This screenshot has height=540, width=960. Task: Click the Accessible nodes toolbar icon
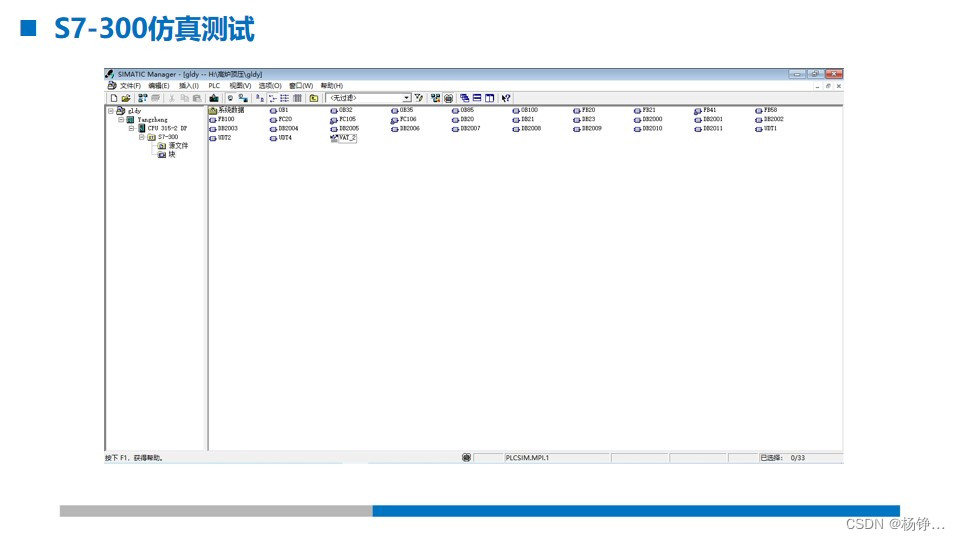[x=143, y=98]
